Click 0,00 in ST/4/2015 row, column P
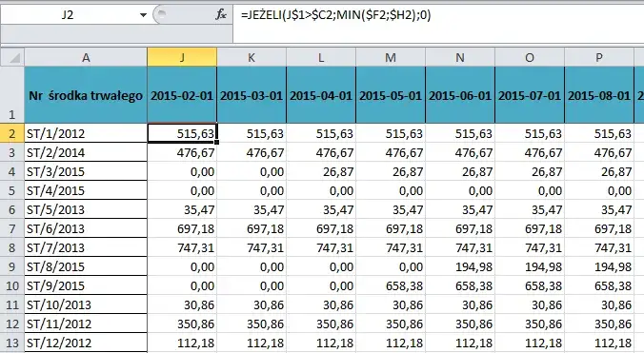Viewport: 644px width, 353px height. tap(599, 190)
